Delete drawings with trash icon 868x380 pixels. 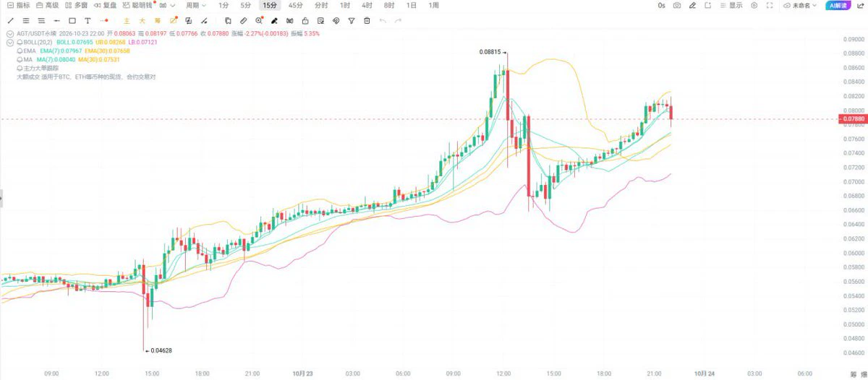click(367, 20)
